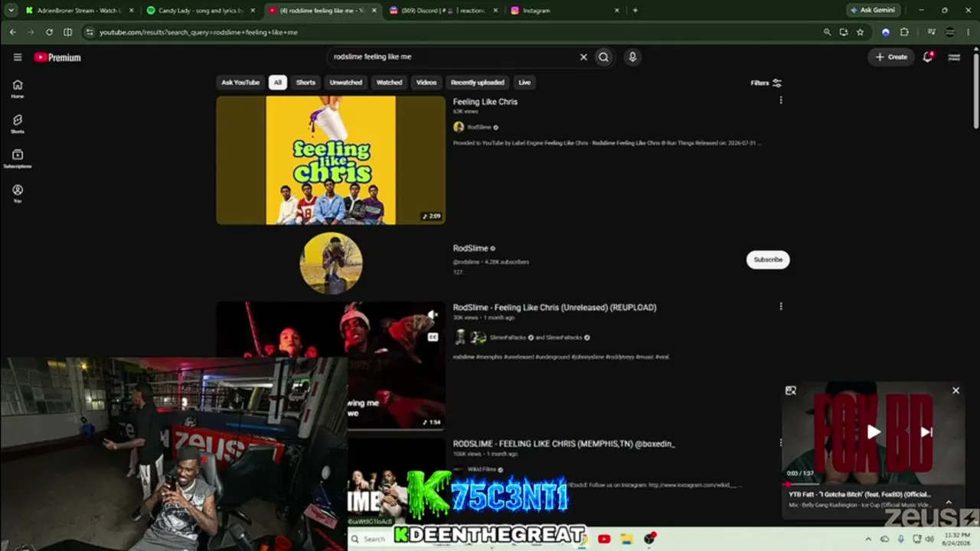
Task: Expand the miniplayer playlist chevron
Action: pos(949,502)
